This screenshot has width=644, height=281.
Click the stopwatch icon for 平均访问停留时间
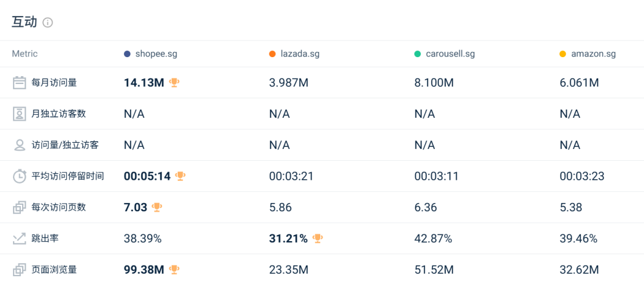19,176
